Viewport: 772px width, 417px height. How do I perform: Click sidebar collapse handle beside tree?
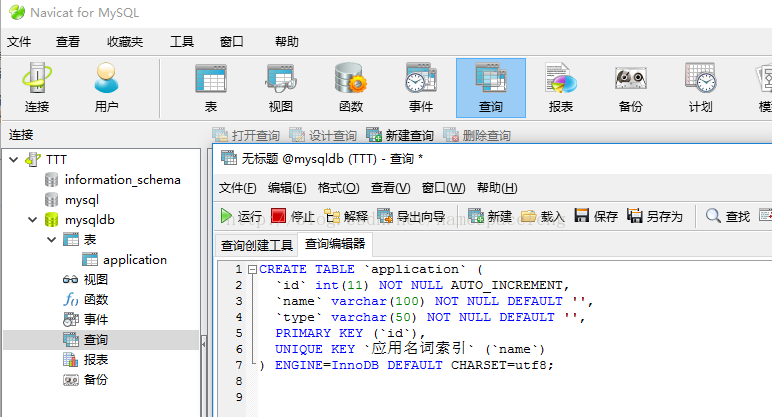[x=203, y=344]
